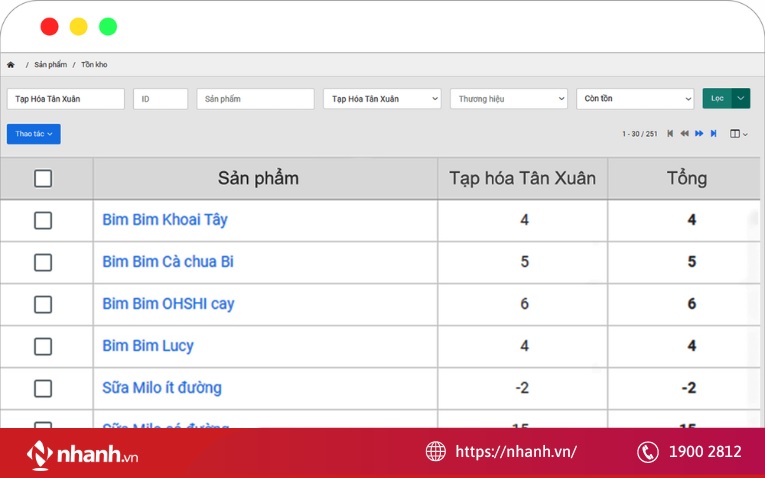
Task: Click into the ID input field
Action: pyautogui.click(x=160, y=99)
